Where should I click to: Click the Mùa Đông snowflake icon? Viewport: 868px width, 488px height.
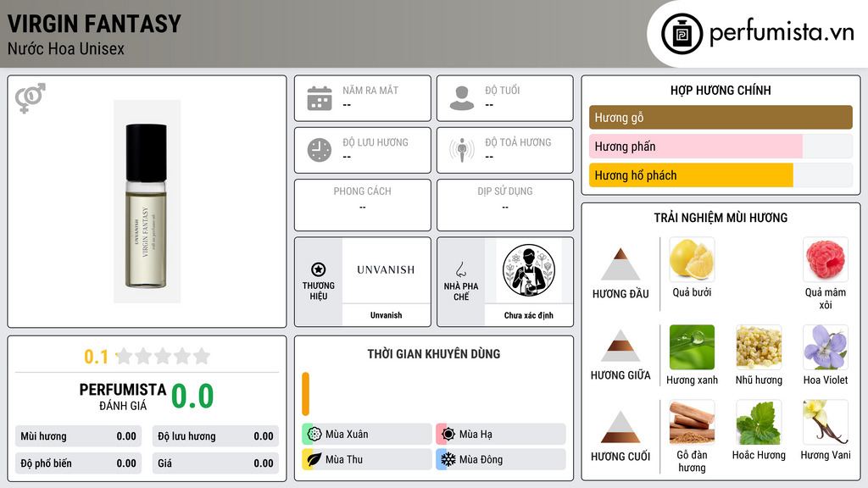[x=448, y=459]
